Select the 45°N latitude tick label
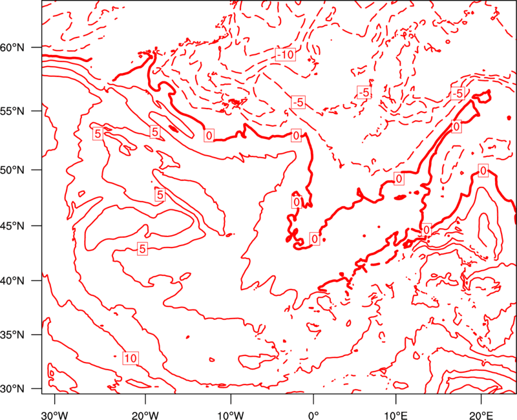This screenshot has width=517, height=420. pos(12,226)
